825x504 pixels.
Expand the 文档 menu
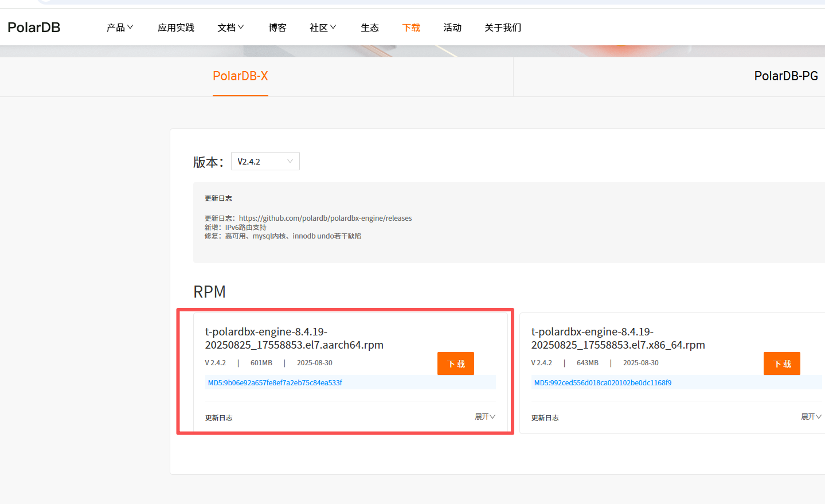click(231, 28)
